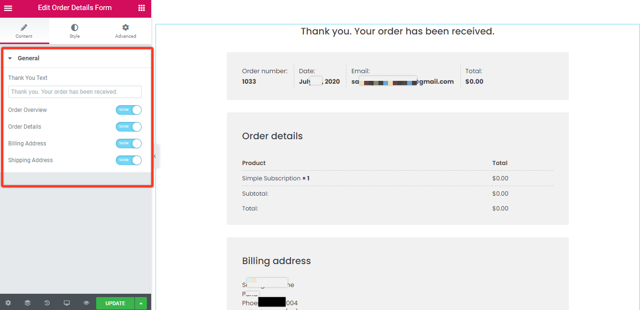Open page settings gear icon

[x=8, y=303]
